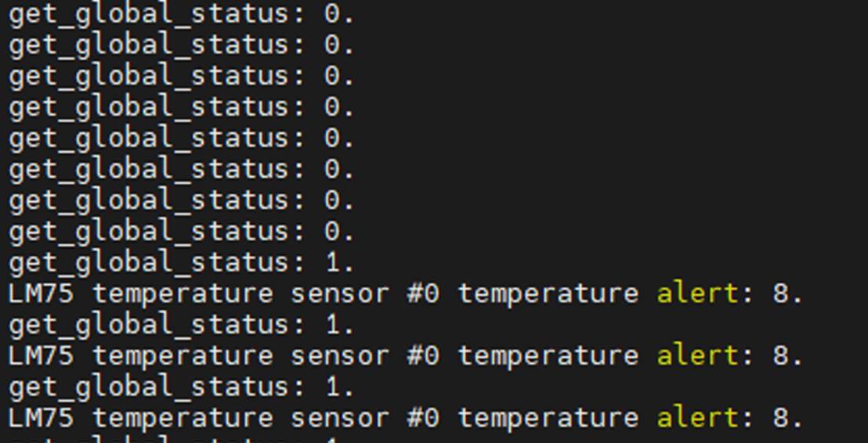The height and width of the screenshot is (443, 868).
Task: Click the last yellow alert word
Action: click(697, 417)
